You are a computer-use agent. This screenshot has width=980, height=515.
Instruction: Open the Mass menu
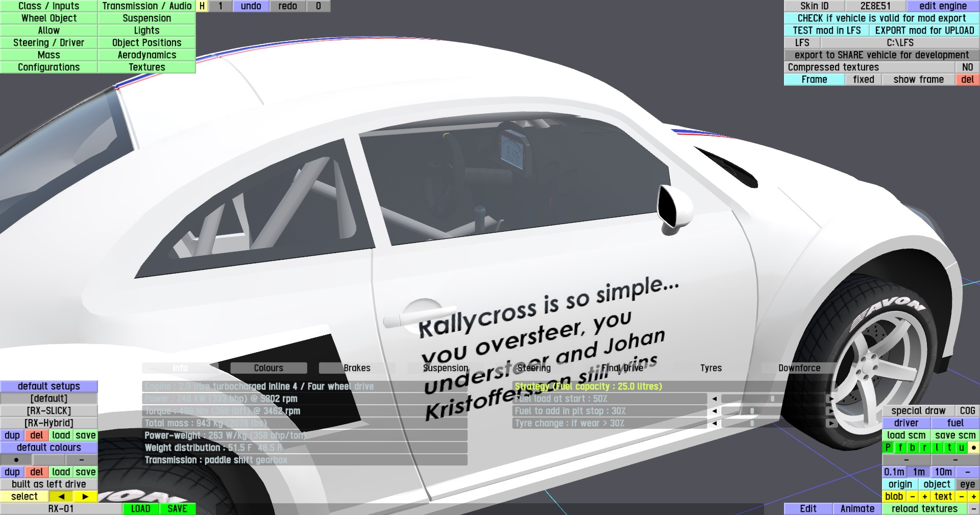tap(49, 55)
